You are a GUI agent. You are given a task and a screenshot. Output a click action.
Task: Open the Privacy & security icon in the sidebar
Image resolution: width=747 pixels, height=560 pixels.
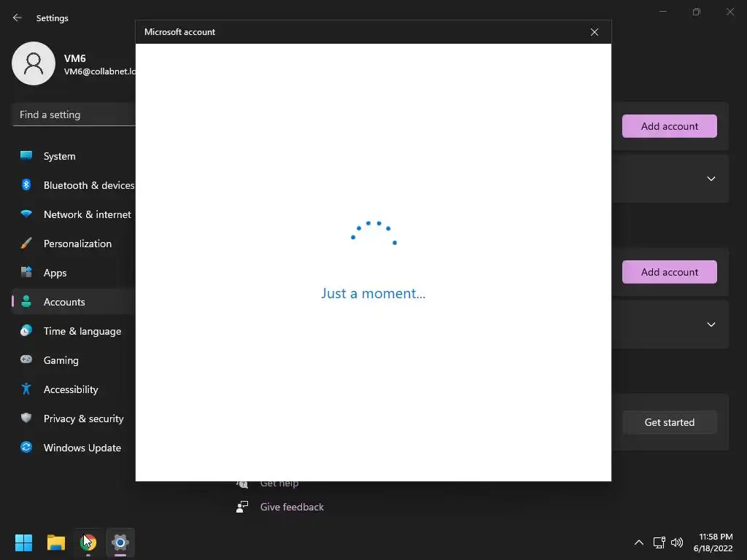[26, 418]
